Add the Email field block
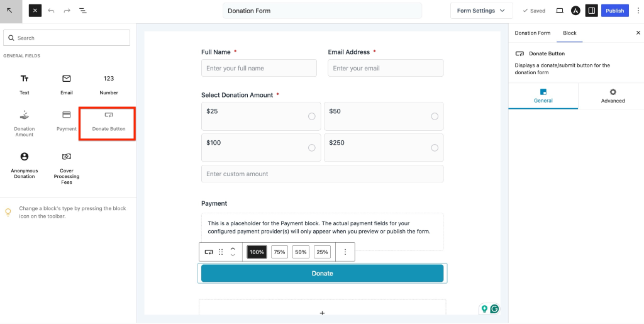The image size is (644, 324). pyautogui.click(x=67, y=85)
